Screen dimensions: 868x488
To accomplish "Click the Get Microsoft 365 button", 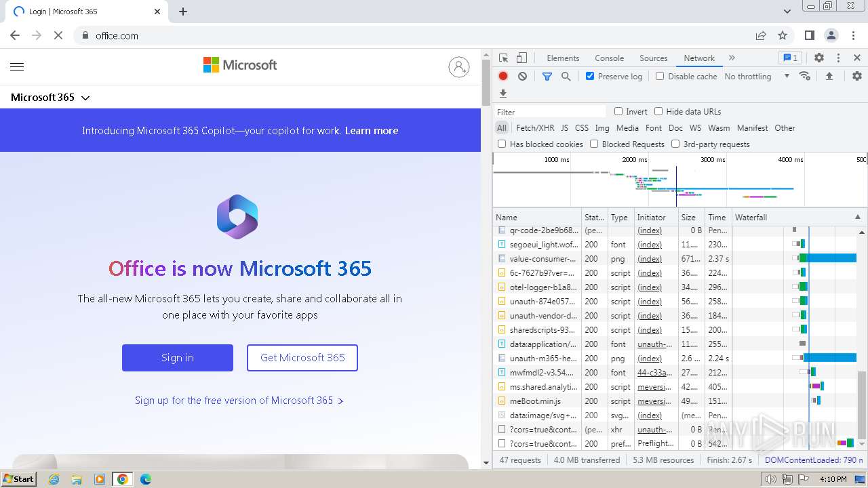I will 302,358.
